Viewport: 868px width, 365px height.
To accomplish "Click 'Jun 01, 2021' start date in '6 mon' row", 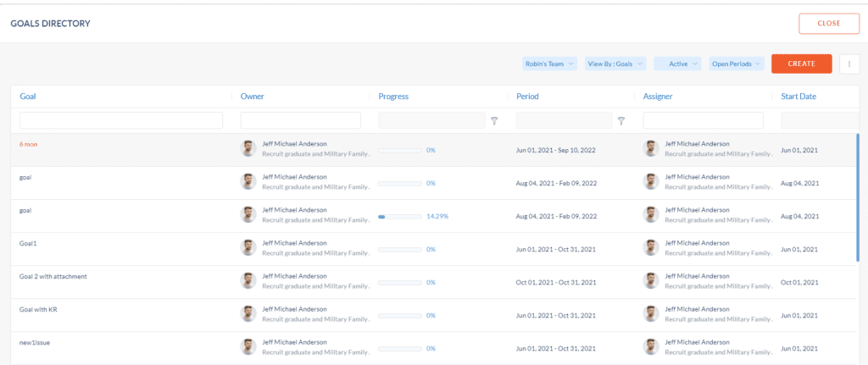I will pos(798,150).
